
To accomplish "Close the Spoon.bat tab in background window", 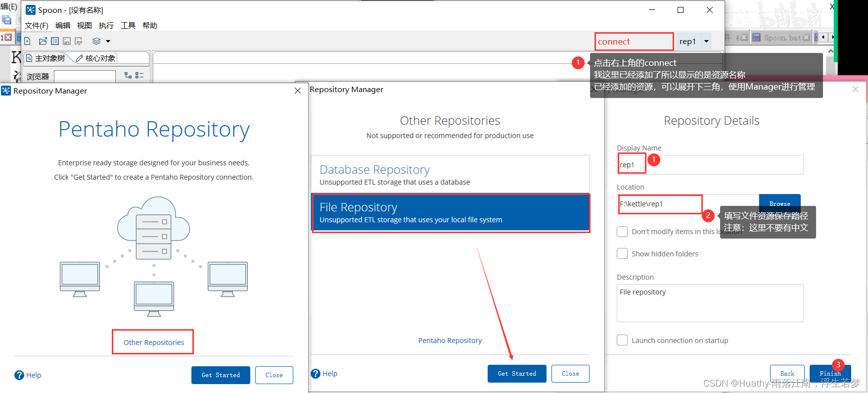I will (807, 38).
